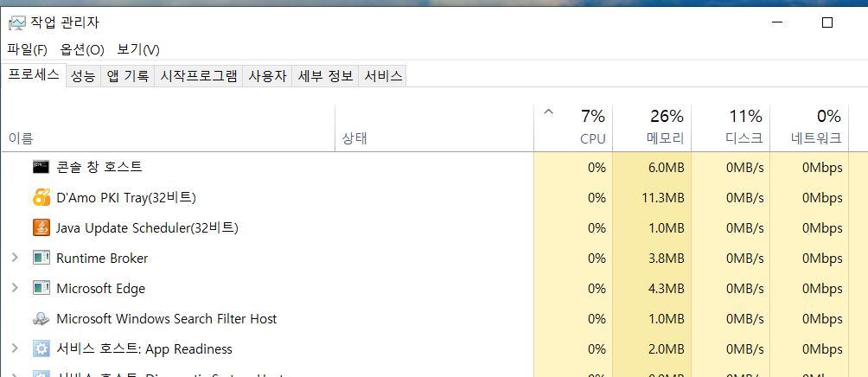Switch to the 시작프로그램 tab
This screenshot has width=868, height=377.
(198, 76)
